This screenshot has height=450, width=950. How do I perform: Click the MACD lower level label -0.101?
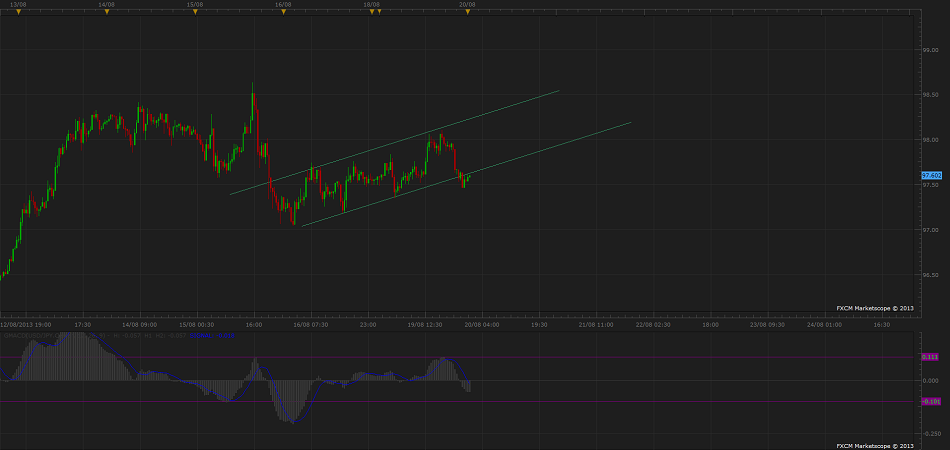click(930, 402)
